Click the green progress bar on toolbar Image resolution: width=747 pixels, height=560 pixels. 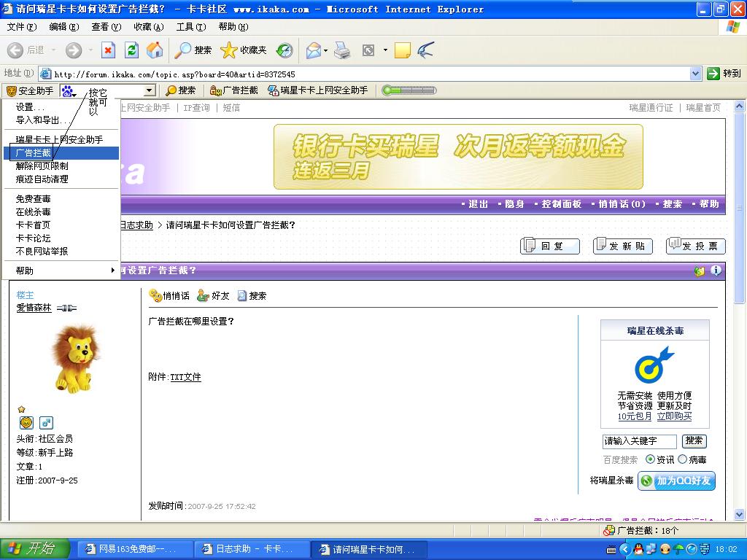click(x=409, y=90)
